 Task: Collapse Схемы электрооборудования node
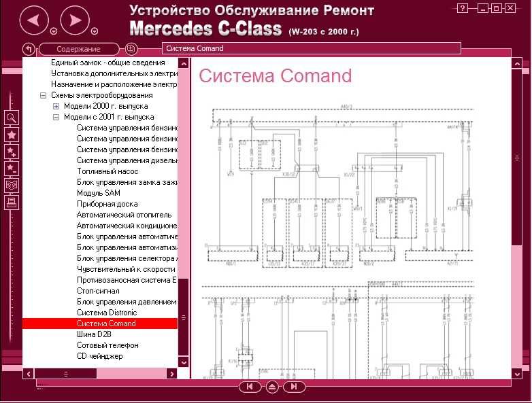43,95
